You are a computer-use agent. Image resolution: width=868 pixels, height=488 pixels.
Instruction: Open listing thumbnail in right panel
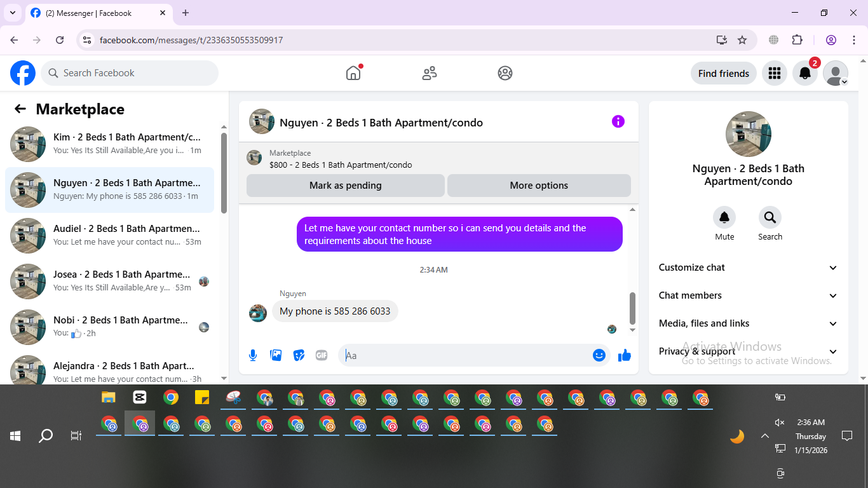point(749,134)
